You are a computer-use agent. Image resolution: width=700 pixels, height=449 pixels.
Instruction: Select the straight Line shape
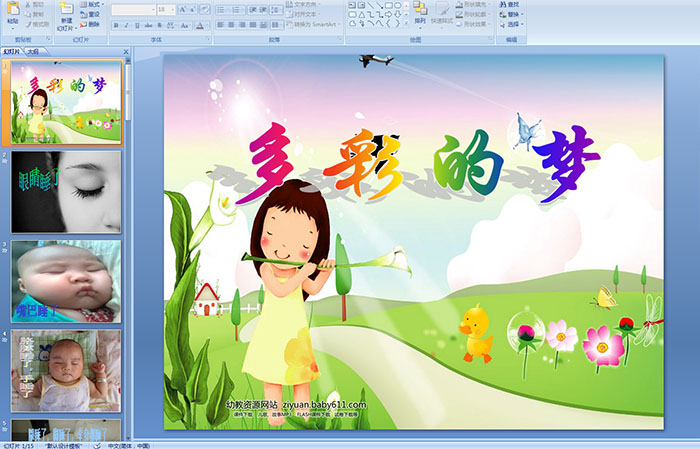(x=370, y=6)
